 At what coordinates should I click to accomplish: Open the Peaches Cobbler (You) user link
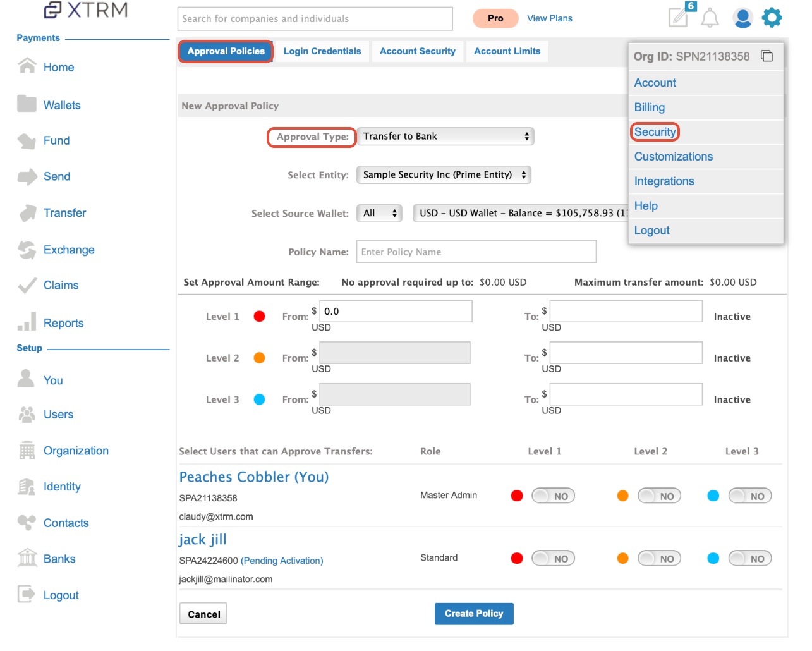(x=254, y=477)
